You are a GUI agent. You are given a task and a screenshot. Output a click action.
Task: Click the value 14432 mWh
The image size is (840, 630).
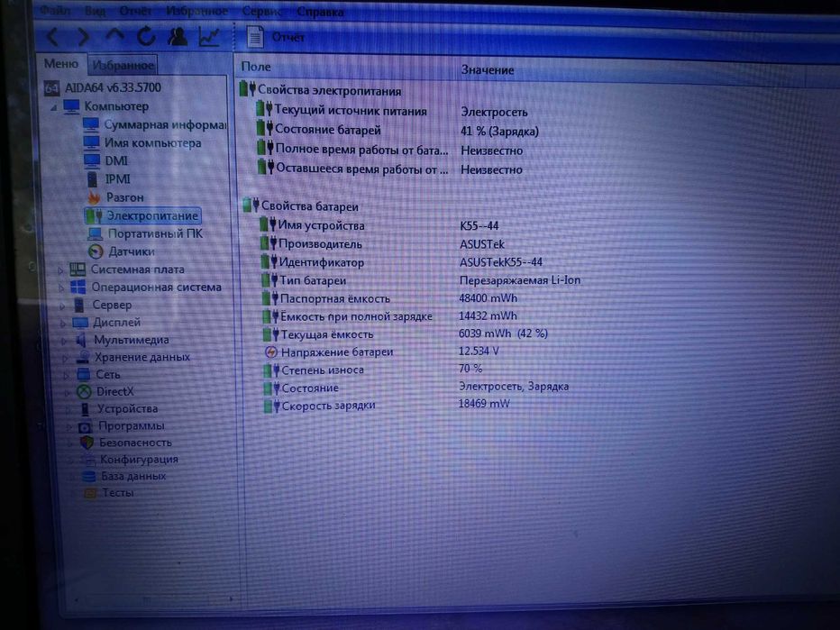click(x=488, y=315)
